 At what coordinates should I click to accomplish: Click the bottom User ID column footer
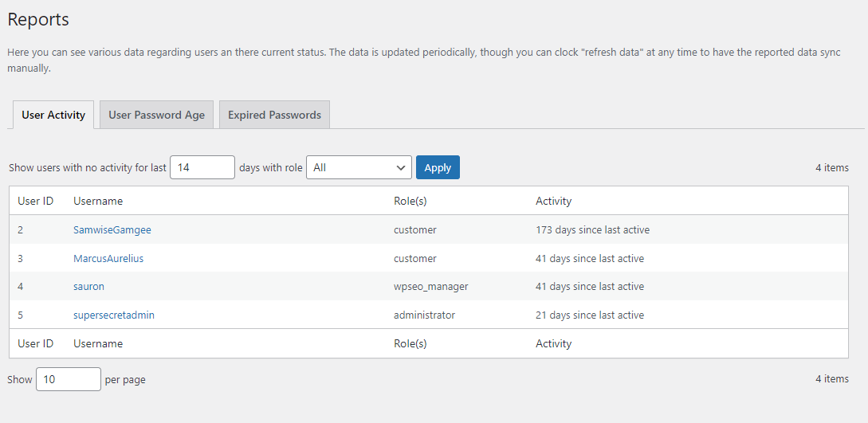pos(35,343)
